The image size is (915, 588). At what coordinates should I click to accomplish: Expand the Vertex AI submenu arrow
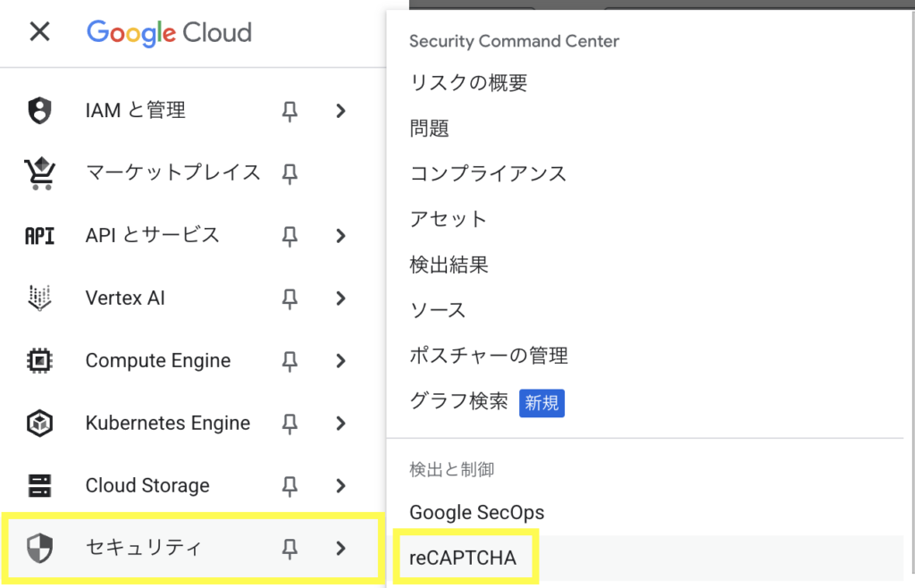pos(340,298)
